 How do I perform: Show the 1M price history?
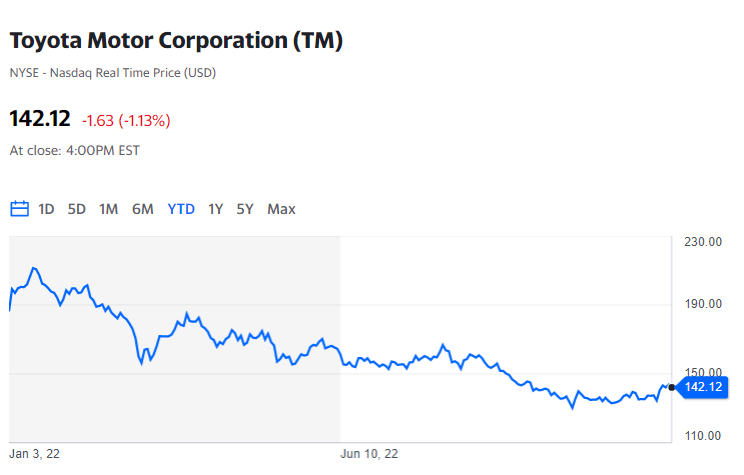coord(109,209)
